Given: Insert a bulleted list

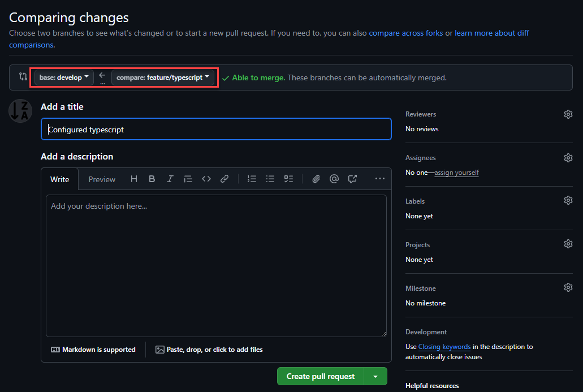Looking at the screenshot, I should point(270,179).
